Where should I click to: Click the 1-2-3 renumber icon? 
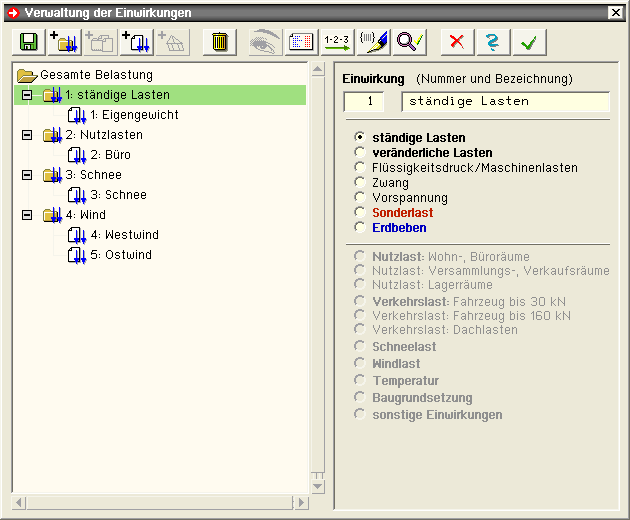[x=335, y=42]
